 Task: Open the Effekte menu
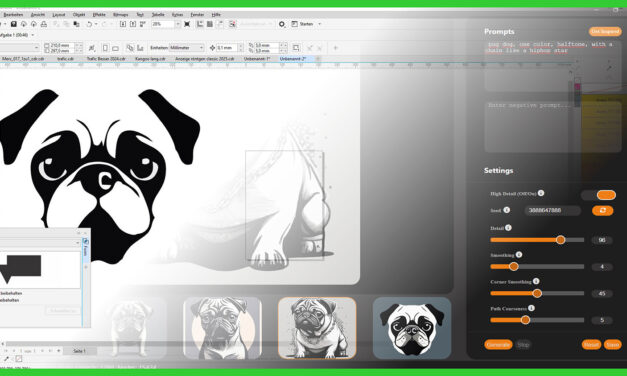point(99,14)
